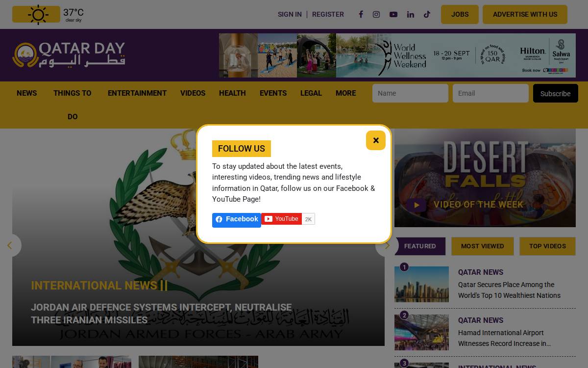Screen dimensions: 588x368
Task: Switch to the Featured tab
Action: coord(420,246)
